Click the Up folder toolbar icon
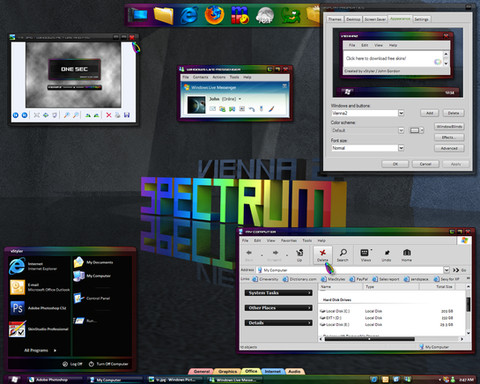Screen dimensions: 480x384 [299, 255]
